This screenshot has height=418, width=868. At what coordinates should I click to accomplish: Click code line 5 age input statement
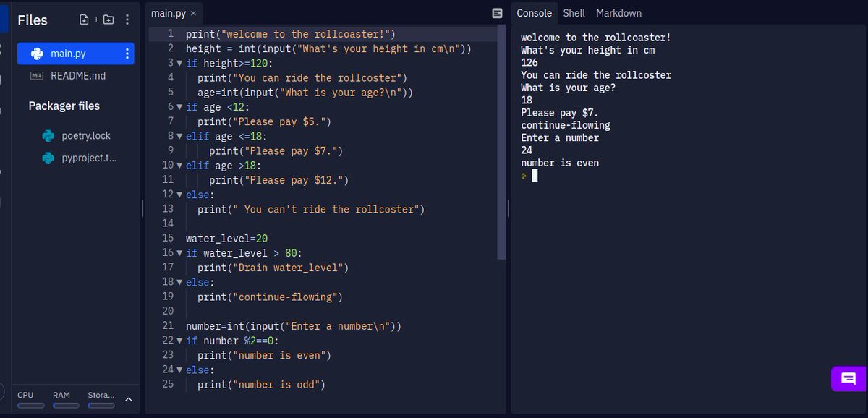[305, 93]
